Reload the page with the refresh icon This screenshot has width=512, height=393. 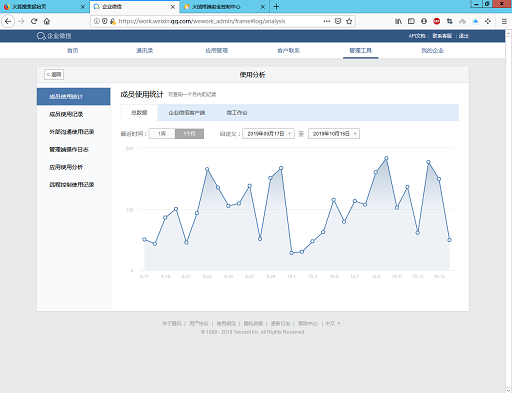[34, 21]
